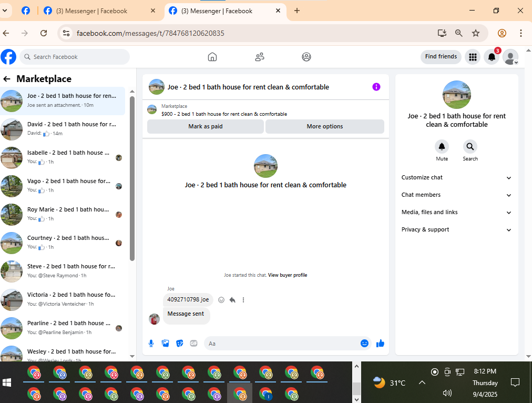Open Steve's conversation
This screenshot has height=403, width=532.
tap(63, 271)
